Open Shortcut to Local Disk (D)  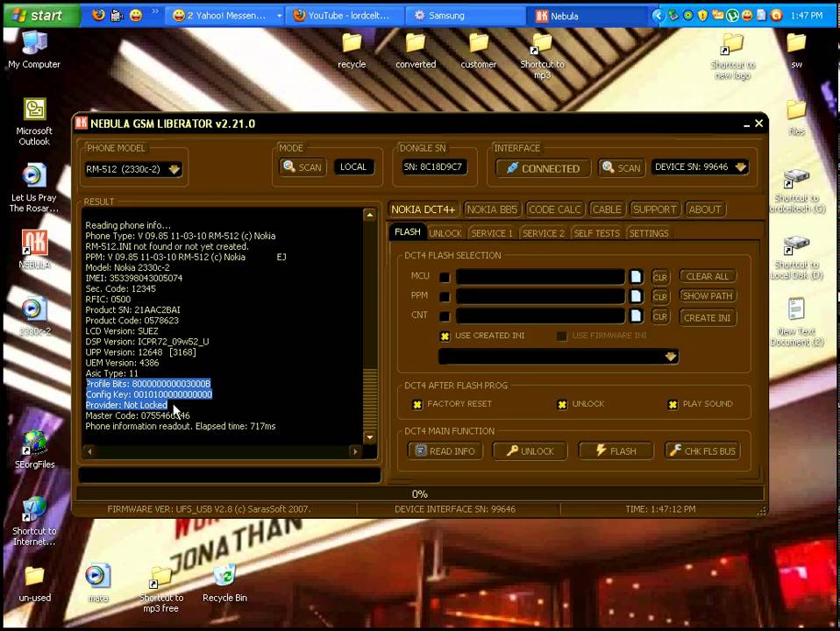pos(796,256)
